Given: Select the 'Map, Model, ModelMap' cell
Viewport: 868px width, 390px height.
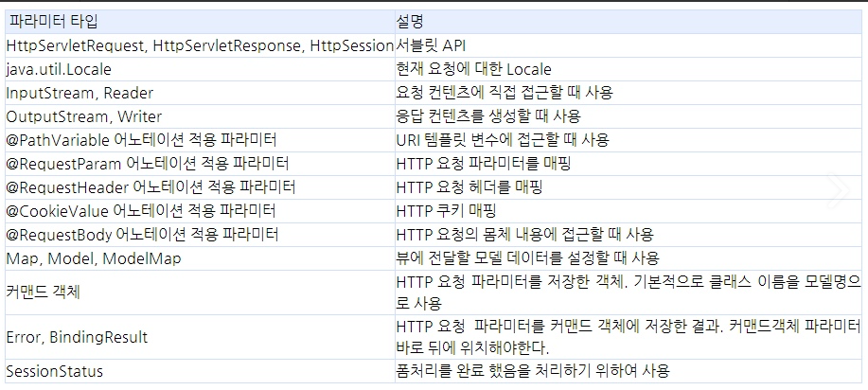Looking at the screenshot, I should click(x=200, y=258).
